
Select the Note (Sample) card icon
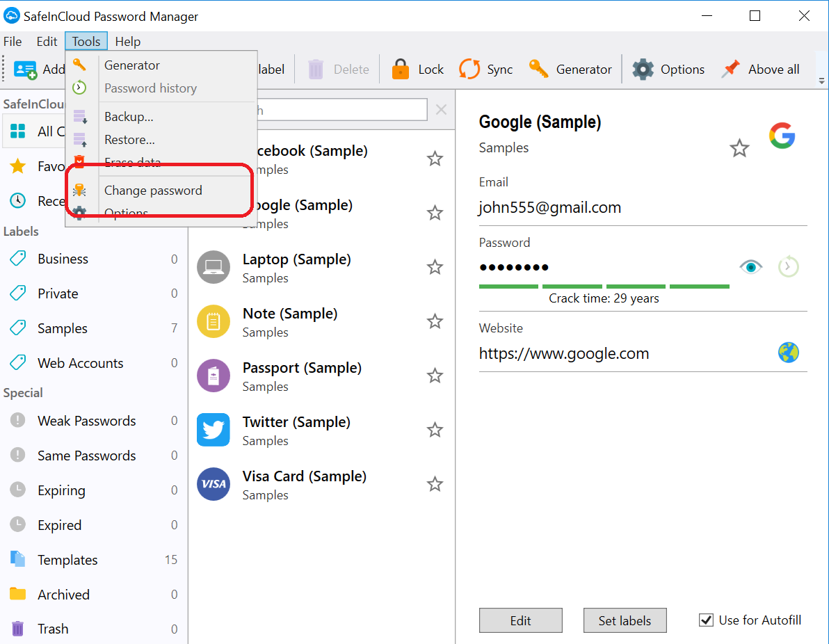pos(214,321)
